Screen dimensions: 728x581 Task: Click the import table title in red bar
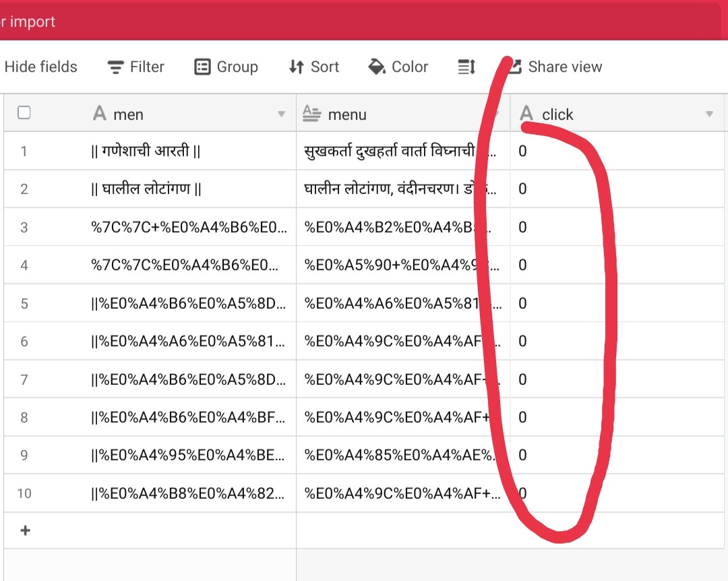(28, 22)
